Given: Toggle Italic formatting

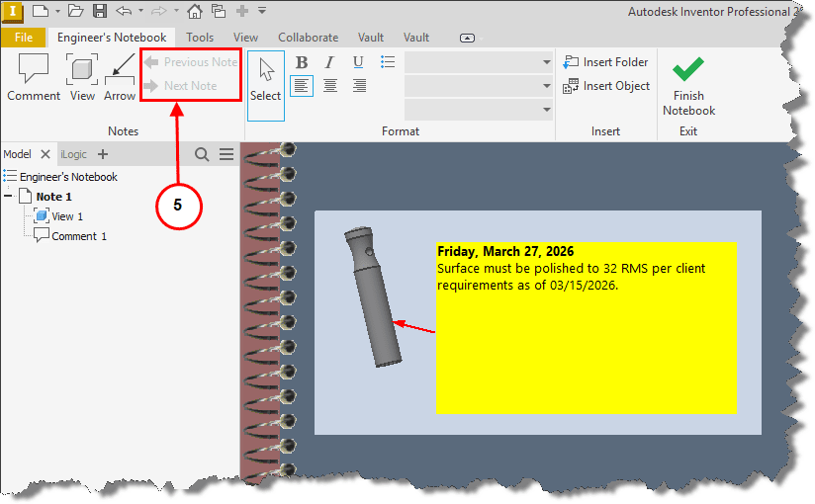Looking at the screenshot, I should [330, 62].
